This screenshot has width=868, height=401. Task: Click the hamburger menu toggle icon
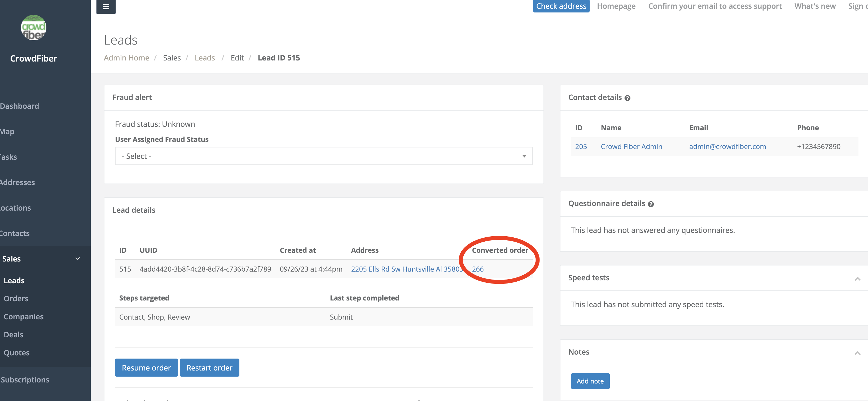[106, 6]
